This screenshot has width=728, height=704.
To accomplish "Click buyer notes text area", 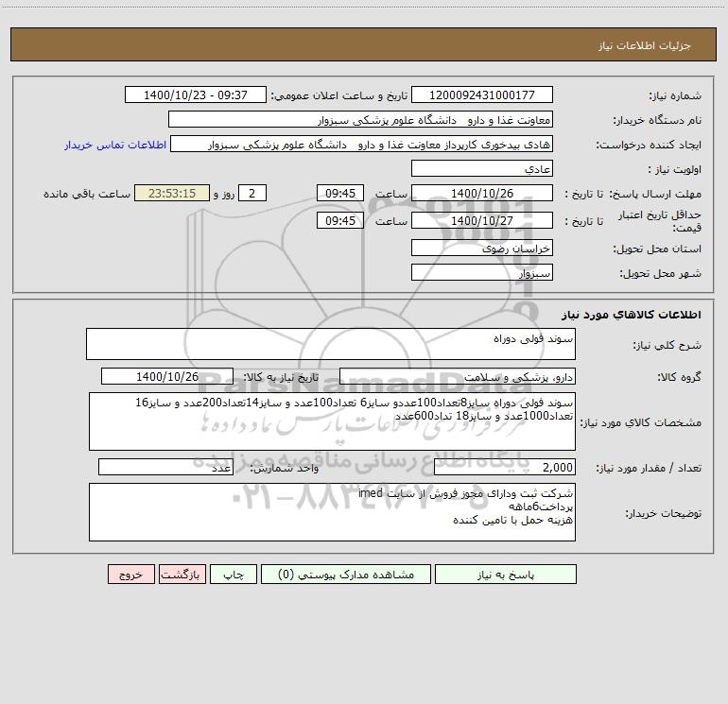I will pos(332,512).
